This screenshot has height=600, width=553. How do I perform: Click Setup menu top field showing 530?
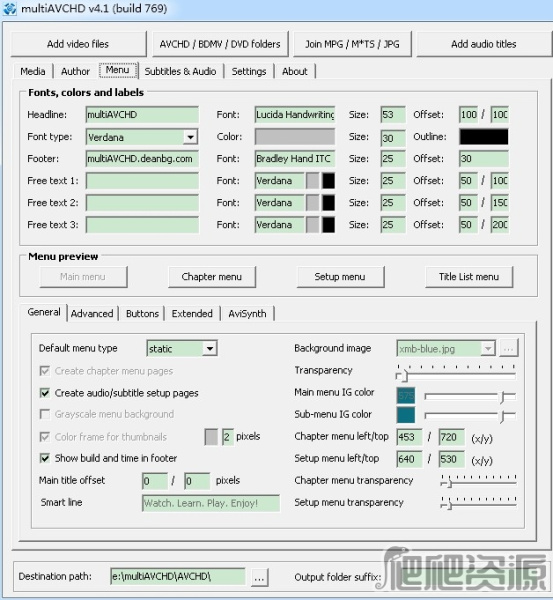click(x=452, y=459)
